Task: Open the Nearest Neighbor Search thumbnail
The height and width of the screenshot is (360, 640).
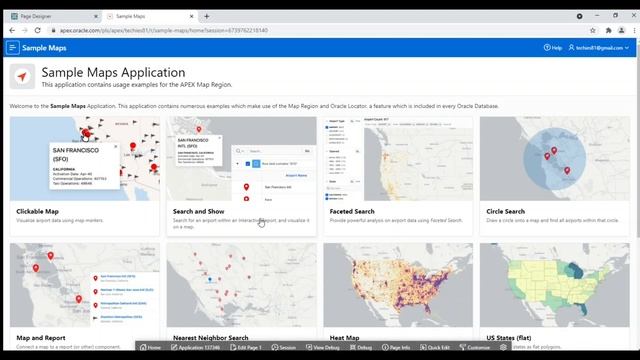Action: click(241, 285)
